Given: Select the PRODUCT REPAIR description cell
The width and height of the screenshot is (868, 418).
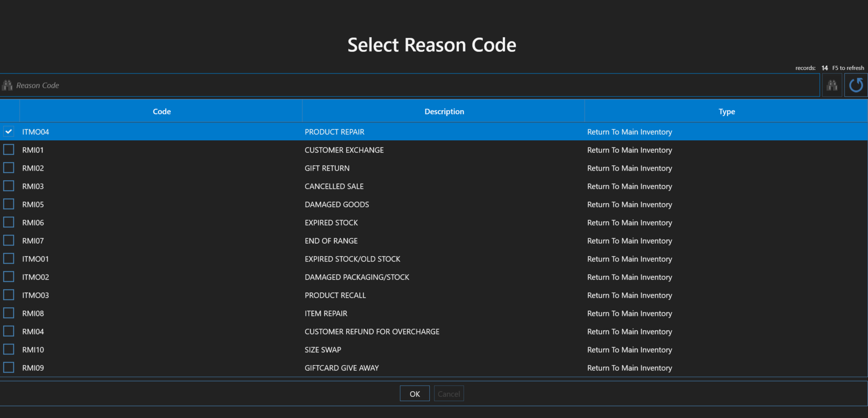Looking at the screenshot, I should click(334, 132).
